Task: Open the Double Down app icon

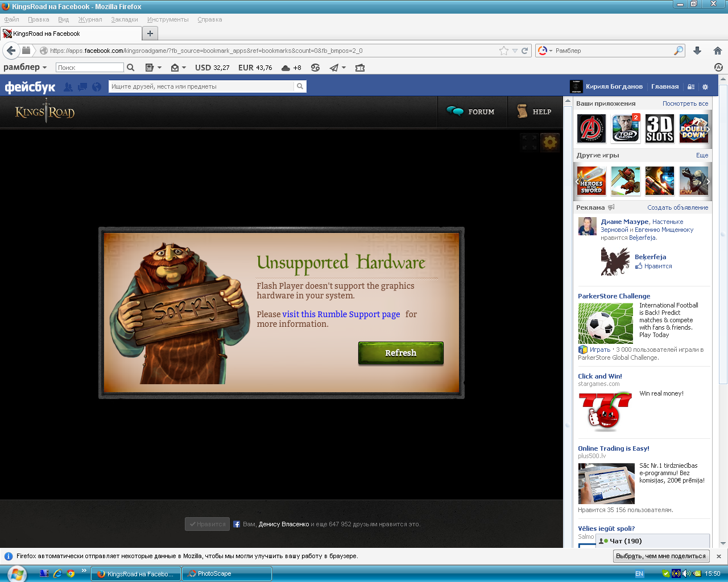Action: coord(694,128)
